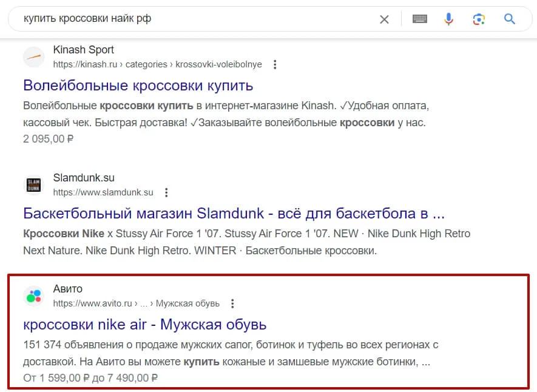537x392 pixels.
Task: Click the 'Авито' site name text
Action: [67, 288]
